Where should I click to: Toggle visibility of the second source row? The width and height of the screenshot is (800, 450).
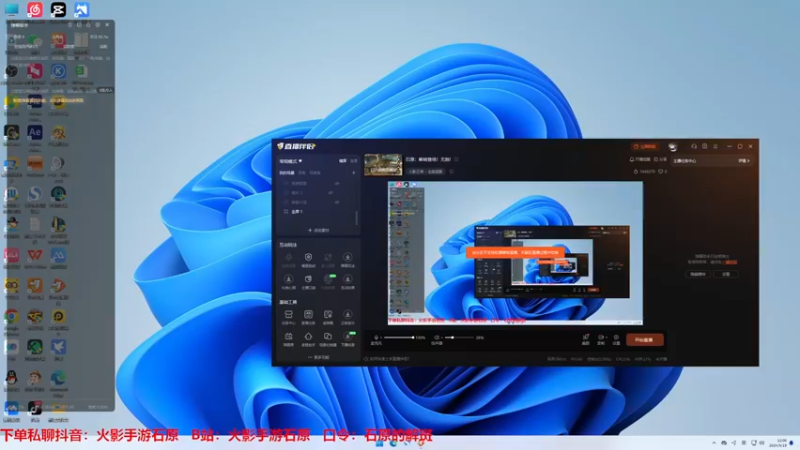tap(331, 193)
